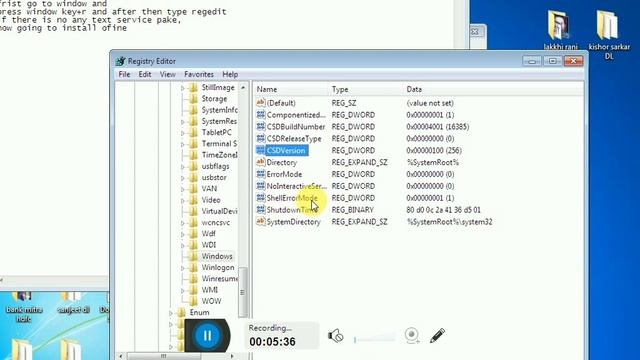Expand the TabletPC registry key

coord(183,133)
